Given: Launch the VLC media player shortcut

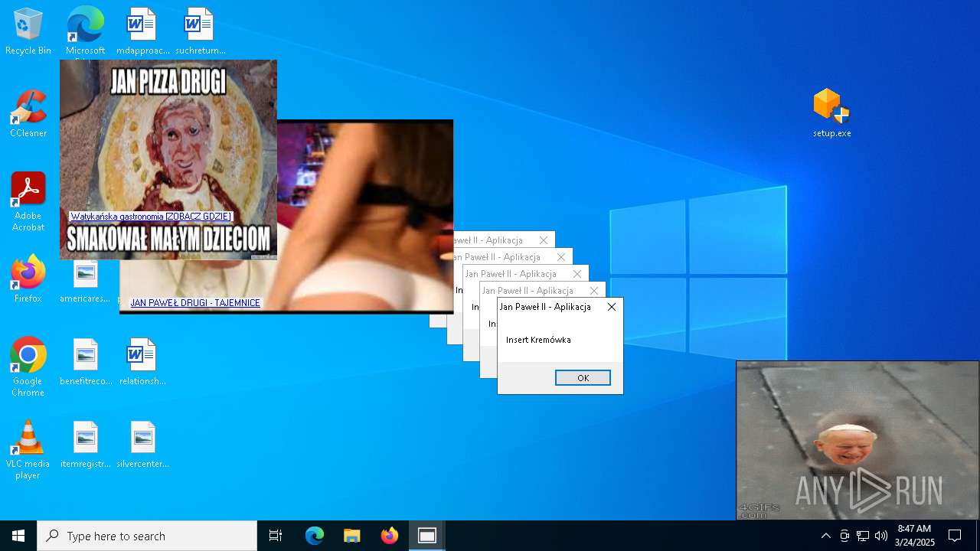Looking at the screenshot, I should point(28,450).
